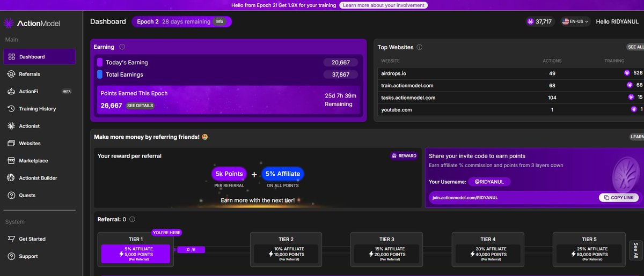Image resolution: width=644 pixels, height=276 pixels.
Task: Click youtube.com website row
Action: 511,110
